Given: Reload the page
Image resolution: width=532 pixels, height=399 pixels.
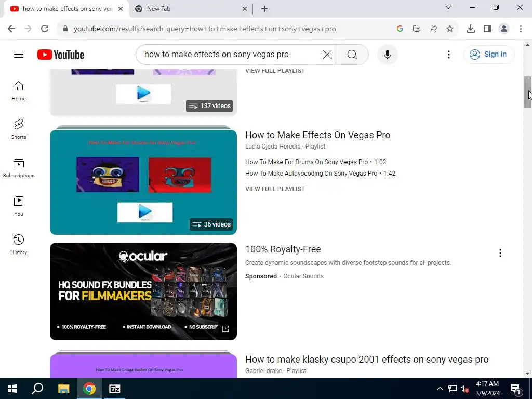Looking at the screenshot, I should (x=45, y=29).
